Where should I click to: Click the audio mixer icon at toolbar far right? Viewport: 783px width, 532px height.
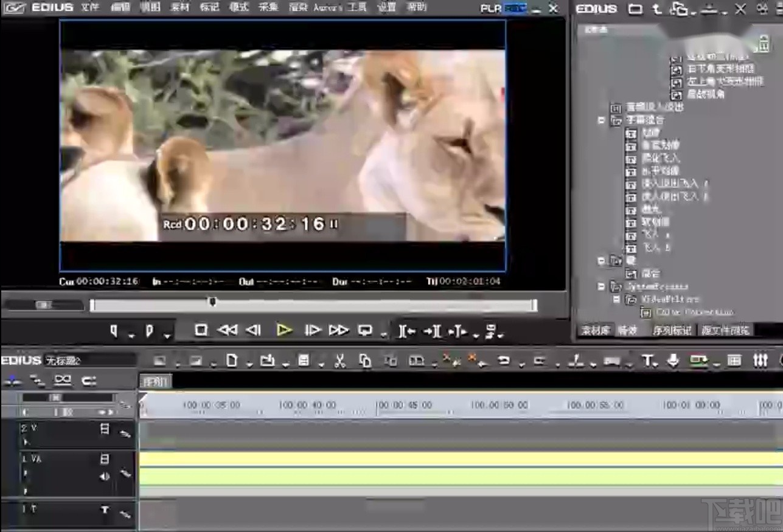coord(759,360)
